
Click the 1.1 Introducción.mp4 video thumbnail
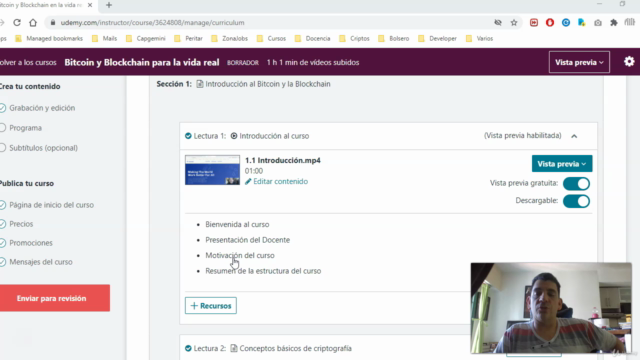[212, 170]
